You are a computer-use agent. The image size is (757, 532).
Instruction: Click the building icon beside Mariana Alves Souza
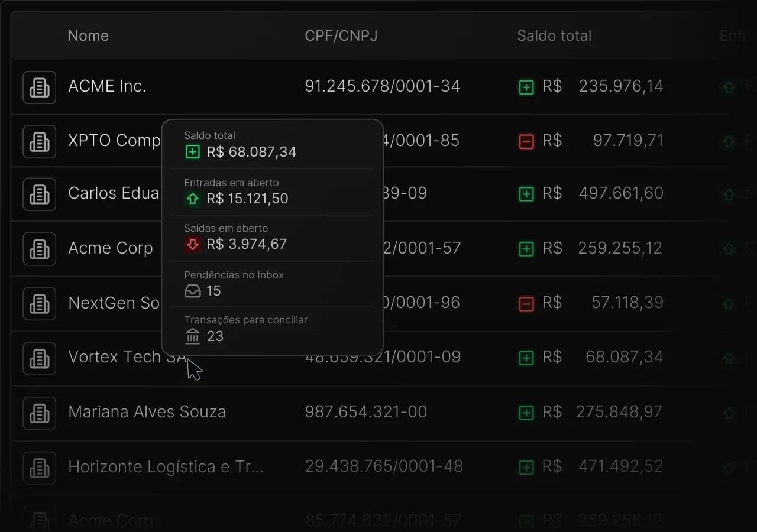pos(40,413)
